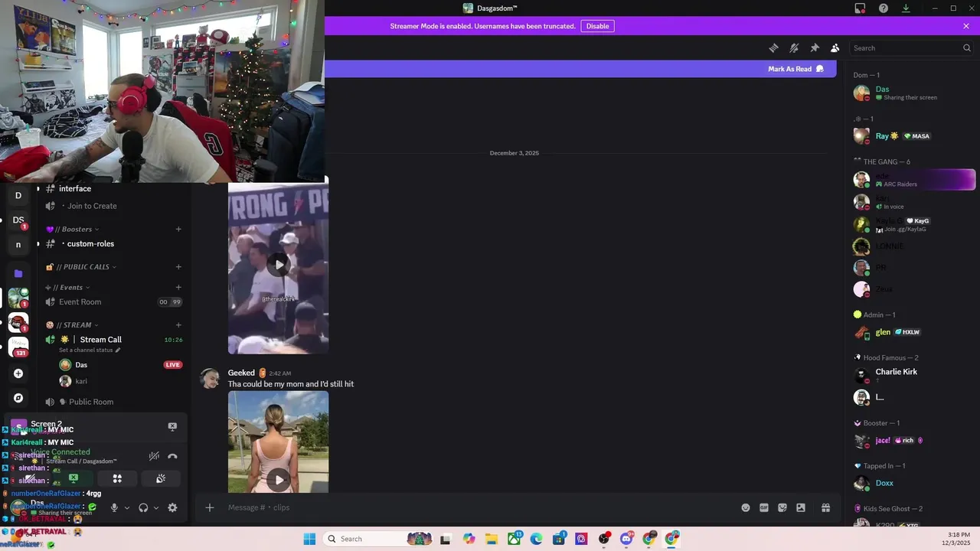This screenshot has height=551, width=980.
Task: Add a channel to Boosters category
Action: pyautogui.click(x=178, y=229)
